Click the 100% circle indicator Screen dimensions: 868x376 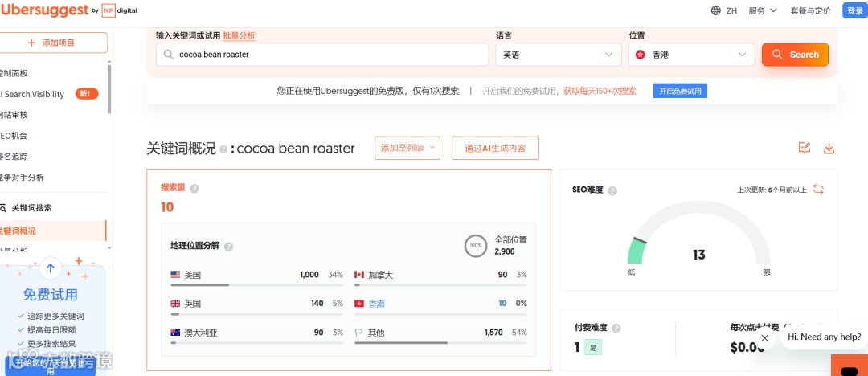pyautogui.click(x=476, y=245)
